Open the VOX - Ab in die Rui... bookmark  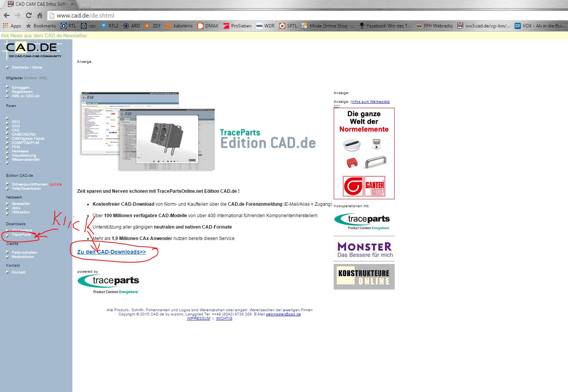pyautogui.click(x=540, y=26)
